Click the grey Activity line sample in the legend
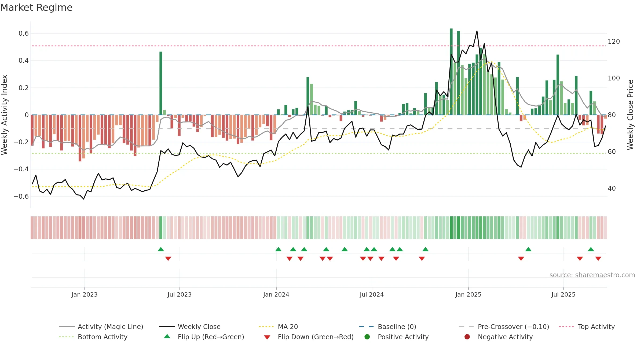 (x=67, y=327)
